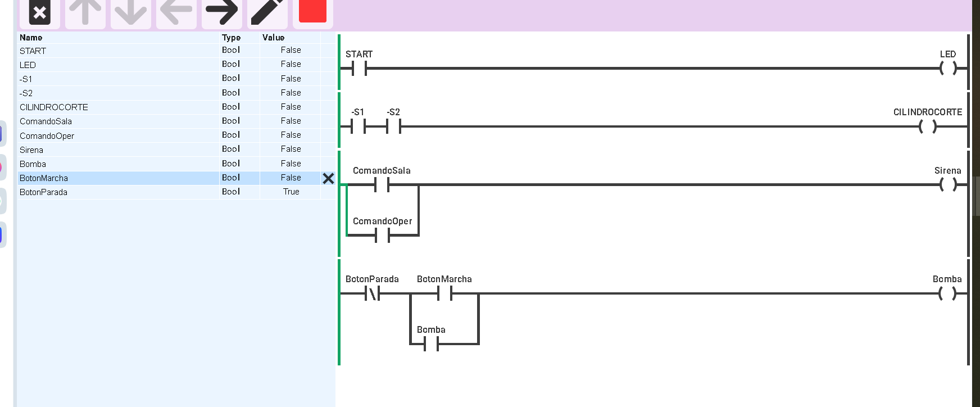Image resolution: width=980 pixels, height=407 pixels.
Task: Click the Bool type of BotonParada
Action: (x=231, y=192)
